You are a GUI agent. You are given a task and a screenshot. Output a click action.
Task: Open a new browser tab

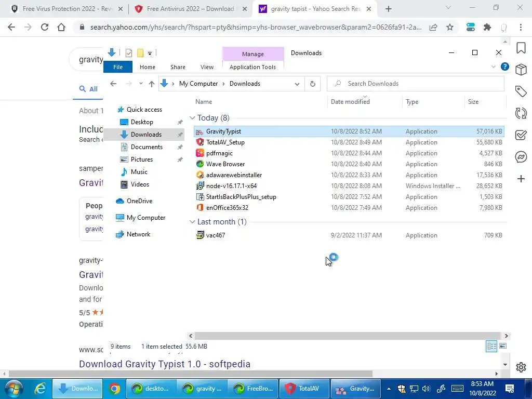389,9
